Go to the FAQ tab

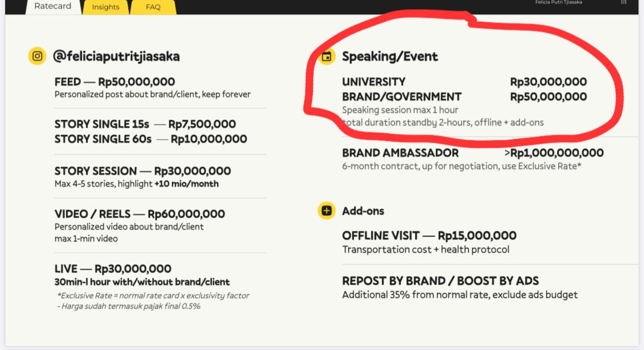coord(153,7)
